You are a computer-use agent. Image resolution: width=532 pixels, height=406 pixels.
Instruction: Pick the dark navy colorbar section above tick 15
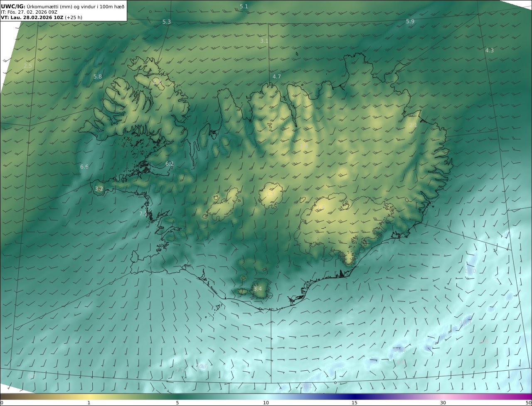[355, 396]
